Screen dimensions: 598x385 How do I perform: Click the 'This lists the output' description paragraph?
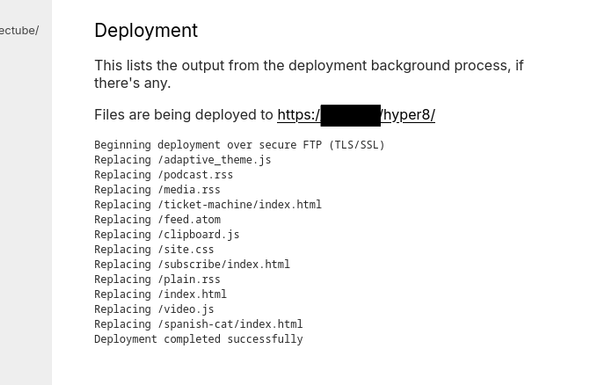(309, 74)
